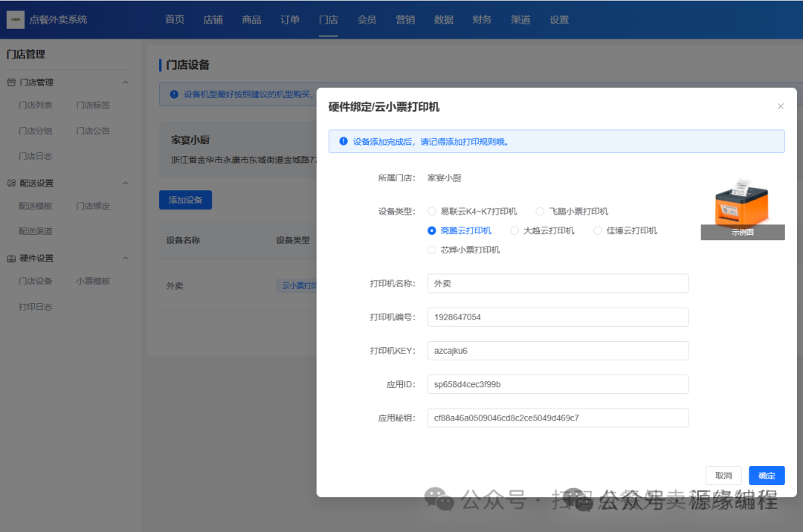
Task: Focus the 应用ID input field
Action: pyautogui.click(x=558, y=384)
